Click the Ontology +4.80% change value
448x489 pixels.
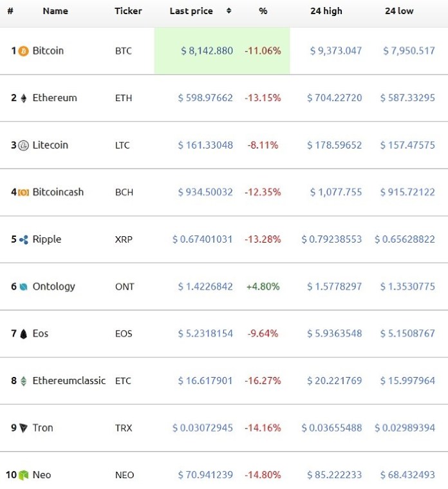point(263,287)
